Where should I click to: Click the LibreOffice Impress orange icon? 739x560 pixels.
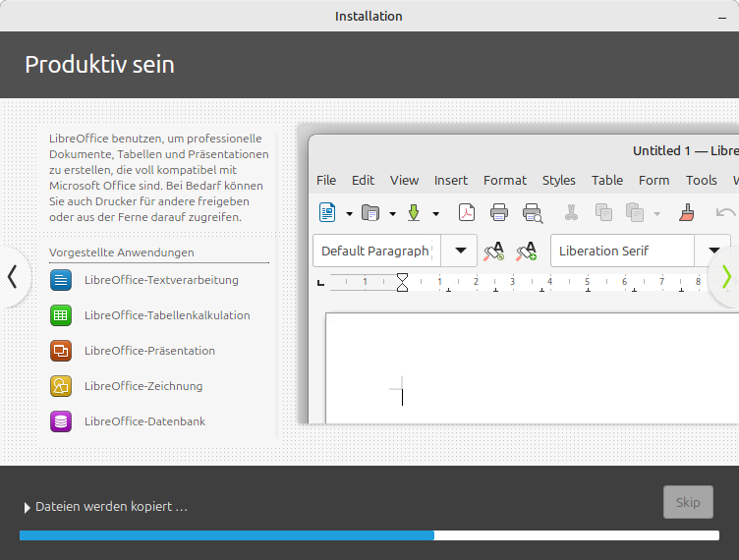pyautogui.click(x=61, y=351)
